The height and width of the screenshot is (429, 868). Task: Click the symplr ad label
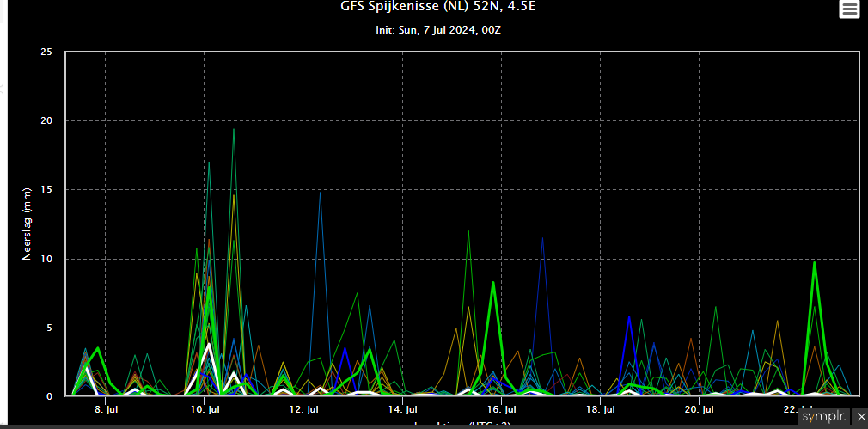(x=825, y=416)
